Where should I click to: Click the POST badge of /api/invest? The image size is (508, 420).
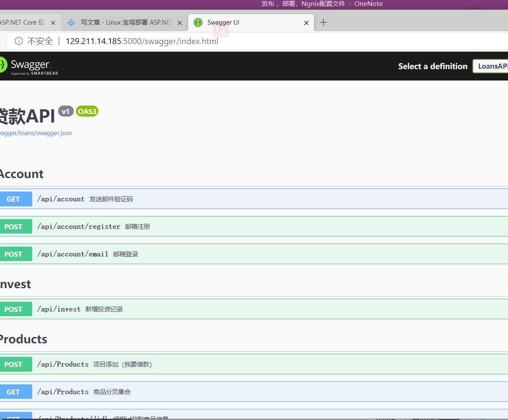pos(16,309)
